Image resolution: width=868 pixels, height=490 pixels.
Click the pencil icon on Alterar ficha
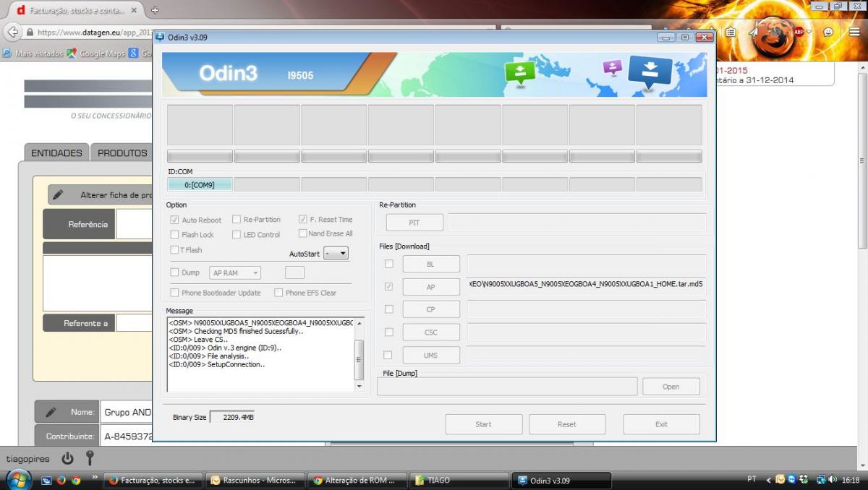[x=58, y=194]
